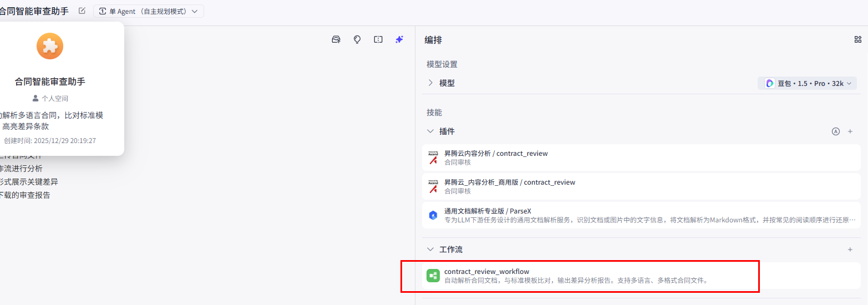Screen dimensions: 868x305
Task: Open the 单 Agent (自主规划模式) mode dropdown
Action: [149, 11]
